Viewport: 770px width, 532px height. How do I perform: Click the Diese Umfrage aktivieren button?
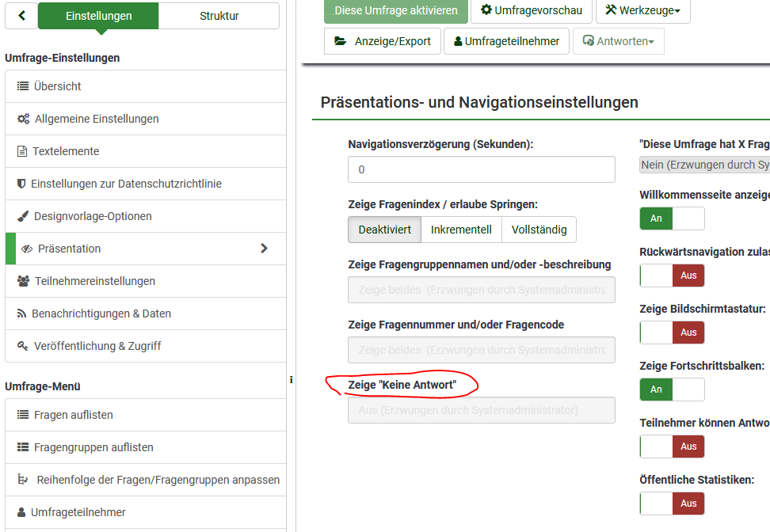coord(396,10)
